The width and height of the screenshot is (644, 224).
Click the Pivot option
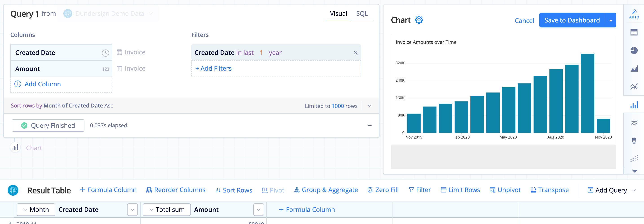(x=273, y=190)
